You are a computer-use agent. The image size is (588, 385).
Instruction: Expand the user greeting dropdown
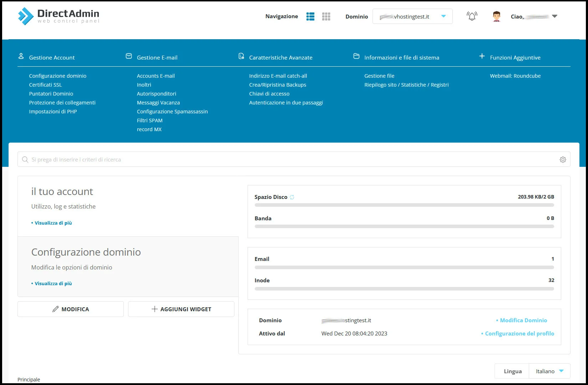[554, 16]
